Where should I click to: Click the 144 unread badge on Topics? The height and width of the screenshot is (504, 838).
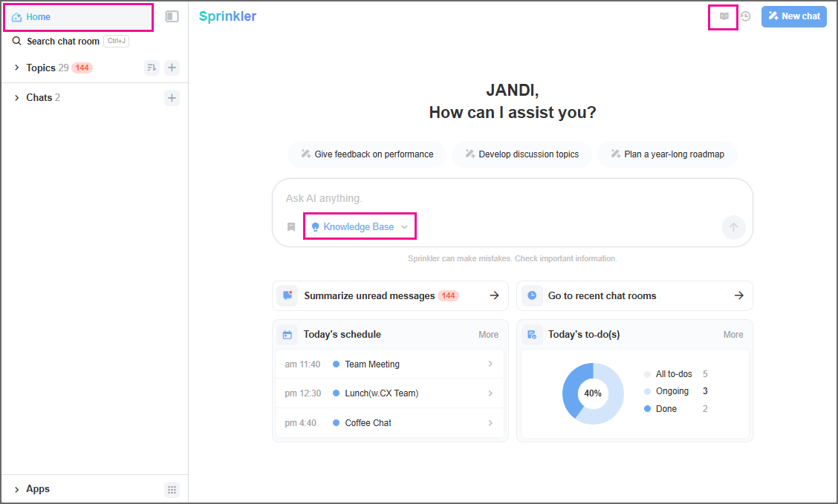[x=82, y=68]
